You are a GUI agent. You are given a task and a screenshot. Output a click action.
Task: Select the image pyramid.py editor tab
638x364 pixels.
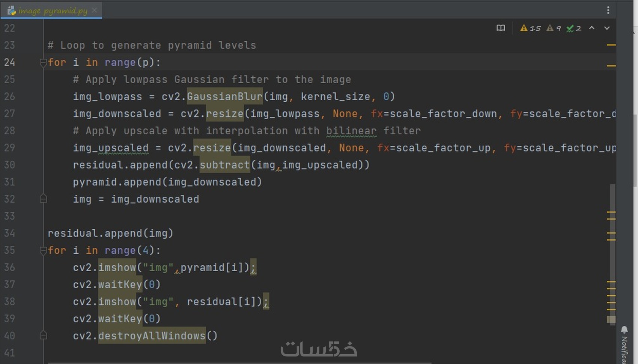tap(51, 10)
